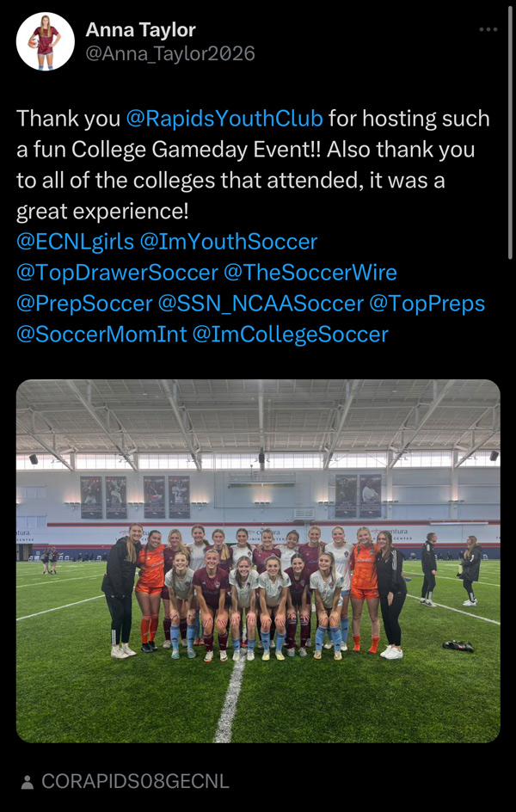
Task: Open the three-dot more options menu
Action: click(488, 29)
